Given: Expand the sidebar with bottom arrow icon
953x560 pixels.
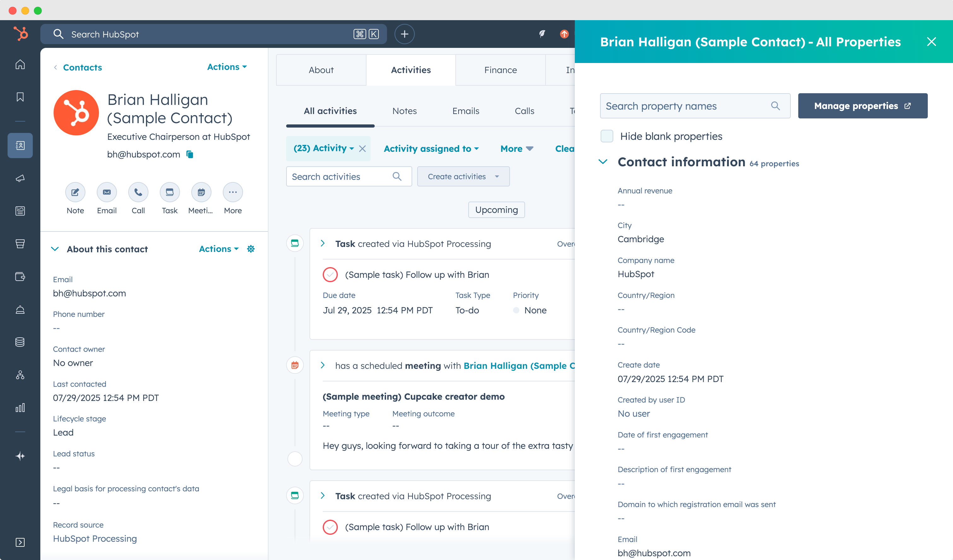Looking at the screenshot, I should click(20, 543).
